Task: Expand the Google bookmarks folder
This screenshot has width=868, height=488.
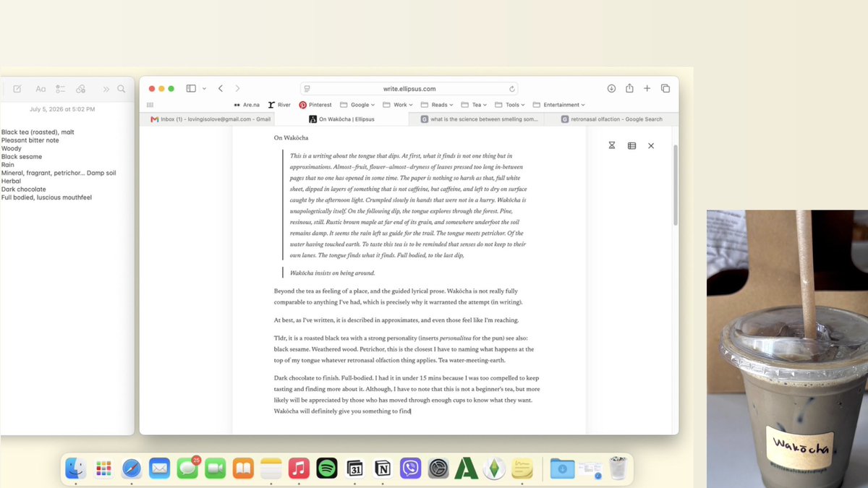Action: pos(357,105)
